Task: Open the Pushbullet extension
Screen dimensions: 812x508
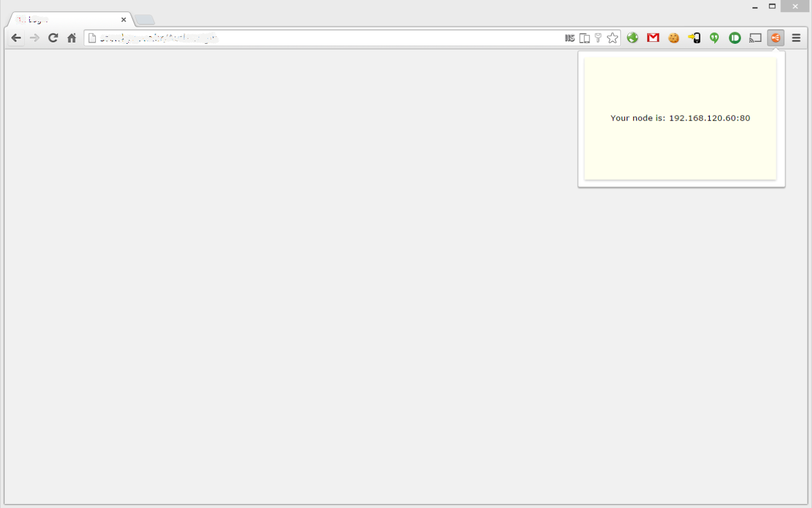Action: tap(735, 38)
